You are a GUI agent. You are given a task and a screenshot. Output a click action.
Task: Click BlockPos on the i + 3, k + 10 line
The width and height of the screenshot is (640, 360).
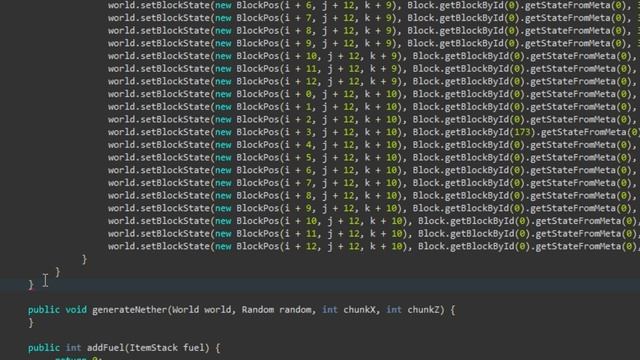pyautogui.click(x=257, y=132)
